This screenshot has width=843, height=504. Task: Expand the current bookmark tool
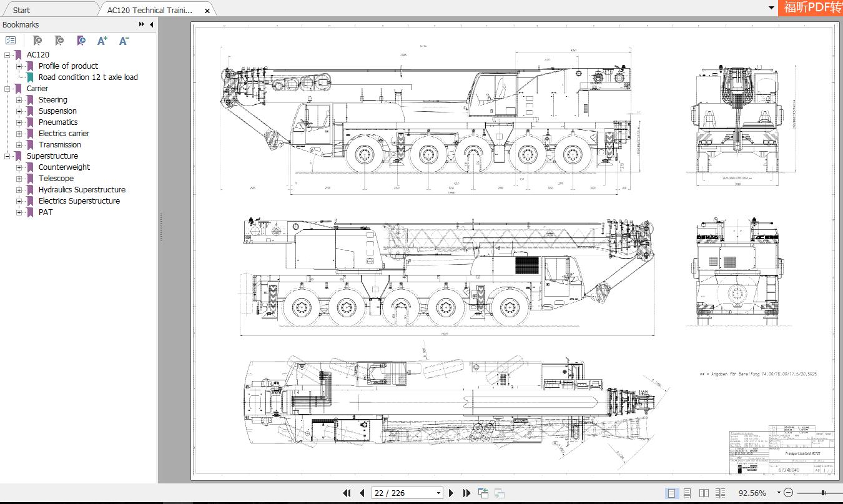point(81,40)
